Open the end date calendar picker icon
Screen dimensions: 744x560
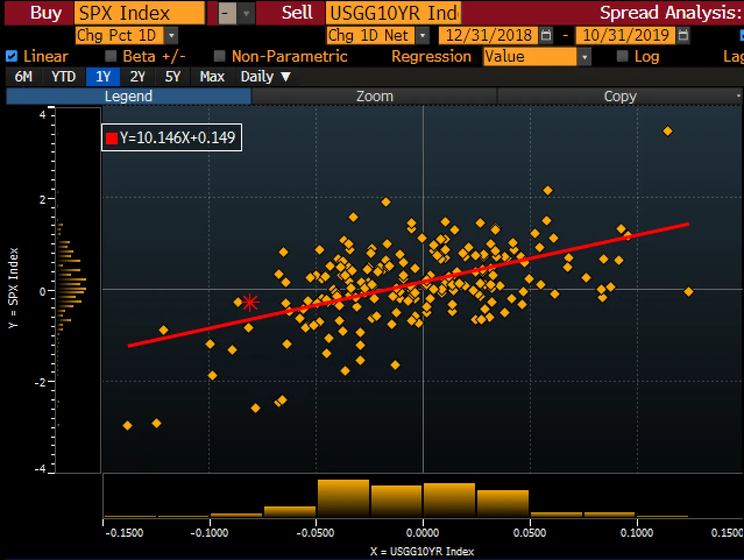(683, 36)
